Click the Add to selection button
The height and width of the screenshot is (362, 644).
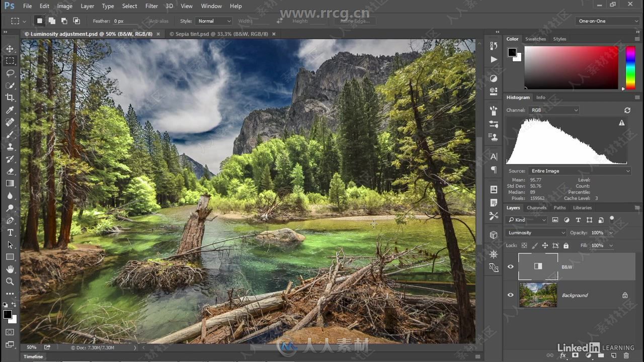click(52, 21)
